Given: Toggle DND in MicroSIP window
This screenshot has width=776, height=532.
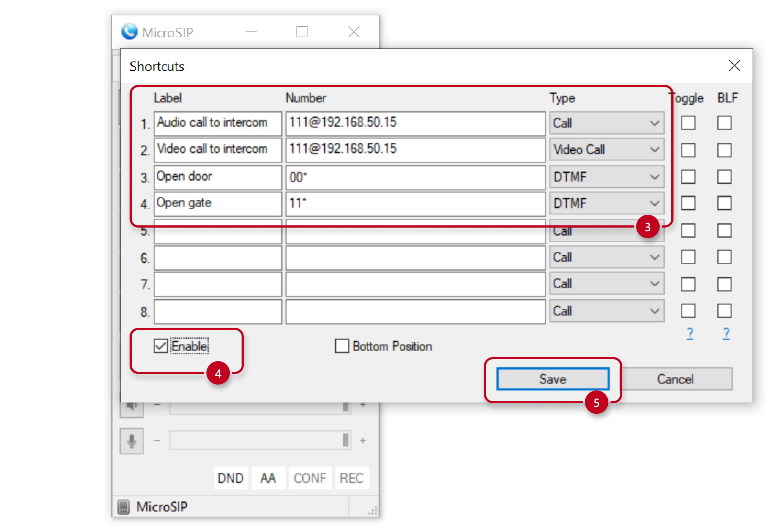Looking at the screenshot, I should tap(231, 478).
